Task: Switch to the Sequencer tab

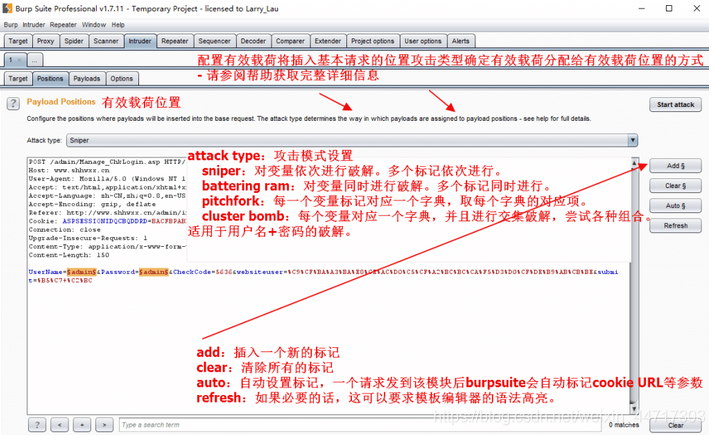Action: pos(214,41)
